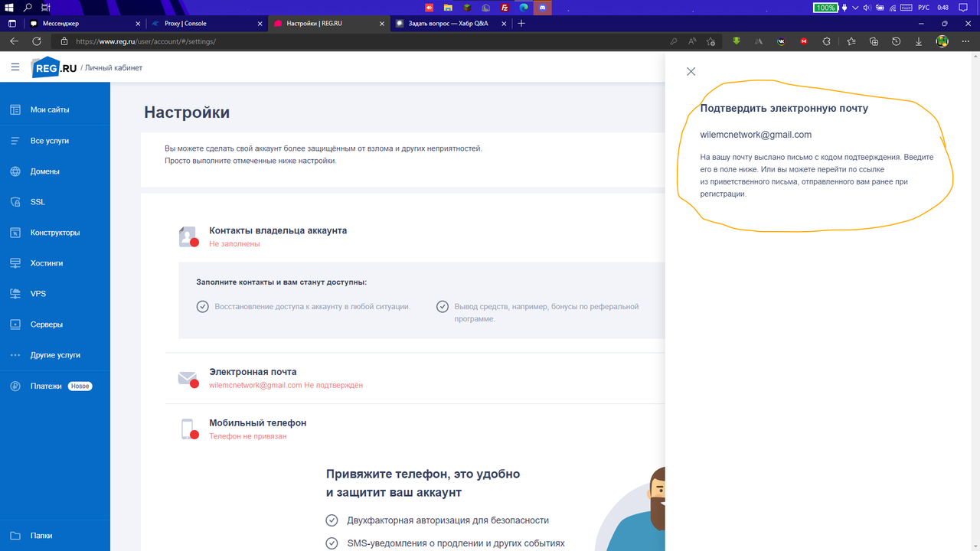Image resolution: width=980 pixels, height=551 pixels.
Task: Open a new browser tab
Action: point(521,24)
